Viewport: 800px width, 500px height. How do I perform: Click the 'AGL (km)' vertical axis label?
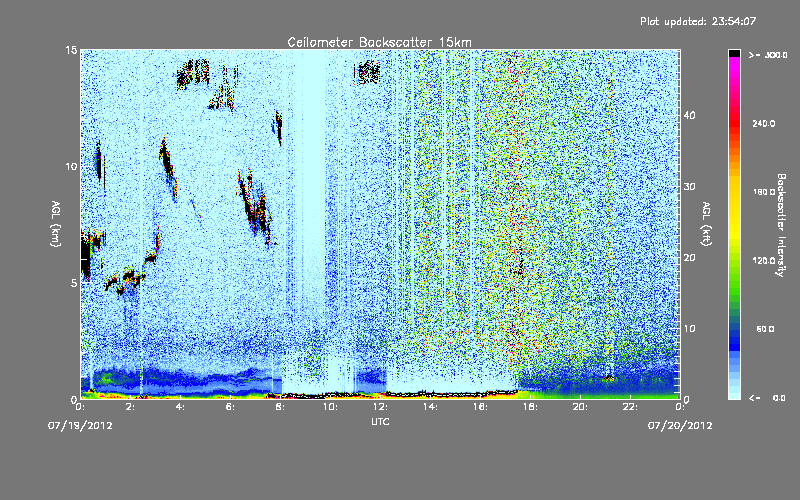56,223
